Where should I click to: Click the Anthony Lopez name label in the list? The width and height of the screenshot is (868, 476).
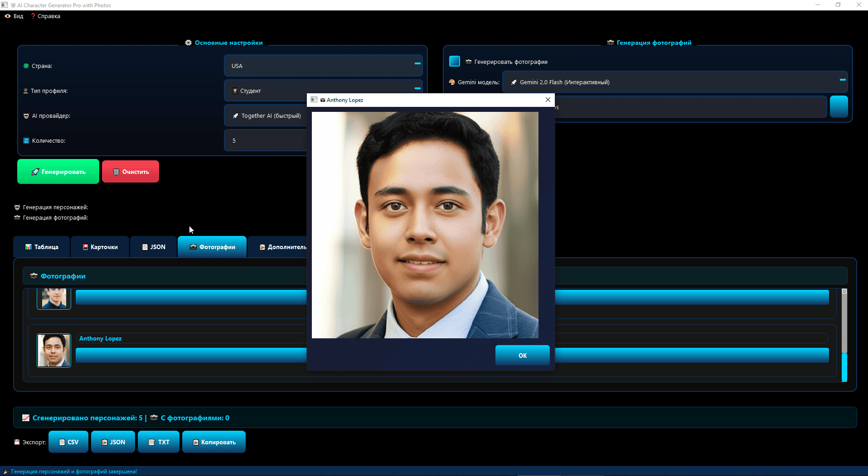tap(100, 338)
